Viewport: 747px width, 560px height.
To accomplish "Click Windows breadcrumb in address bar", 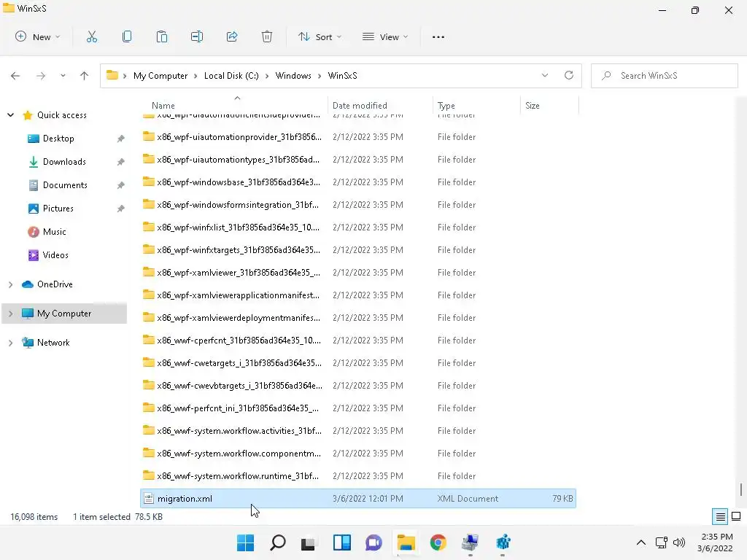I will point(293,76).
